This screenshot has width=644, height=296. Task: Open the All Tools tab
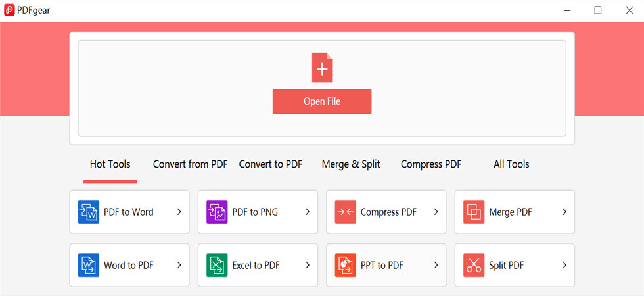coord(511,164)
